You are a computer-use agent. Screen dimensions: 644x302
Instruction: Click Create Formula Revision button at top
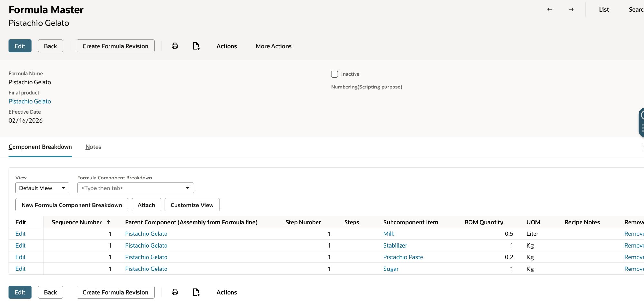tap(115, 46)
